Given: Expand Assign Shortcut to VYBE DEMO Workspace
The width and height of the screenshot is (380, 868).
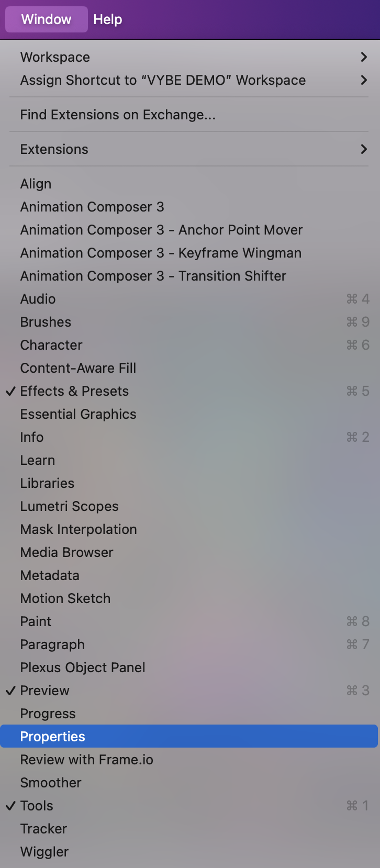Looking at the screenshot, I should coord(189,80).
